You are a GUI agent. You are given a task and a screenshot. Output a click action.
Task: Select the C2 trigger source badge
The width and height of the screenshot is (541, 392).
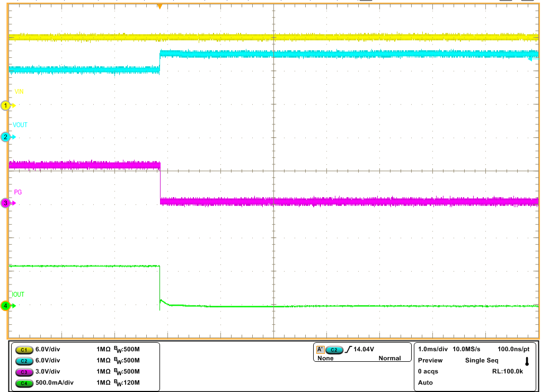coord(334,350)
